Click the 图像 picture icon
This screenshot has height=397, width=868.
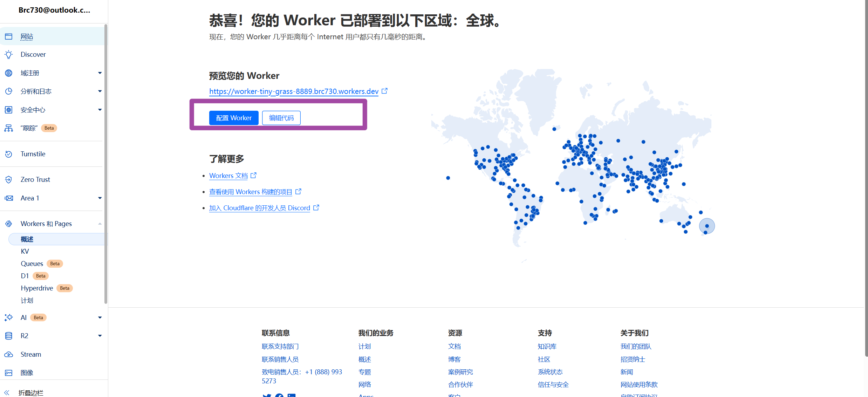9,372
